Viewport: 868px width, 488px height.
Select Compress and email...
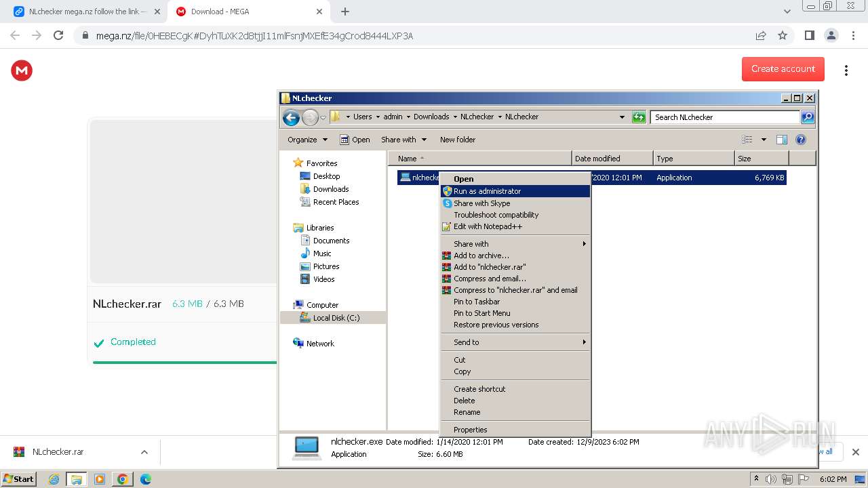(x=515, y=279)
